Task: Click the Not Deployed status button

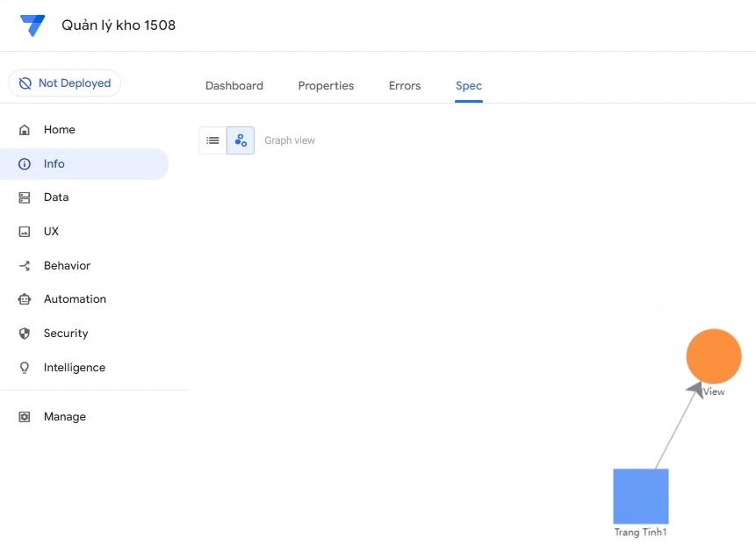Action: pyautogui.click(x=65, y=83)
